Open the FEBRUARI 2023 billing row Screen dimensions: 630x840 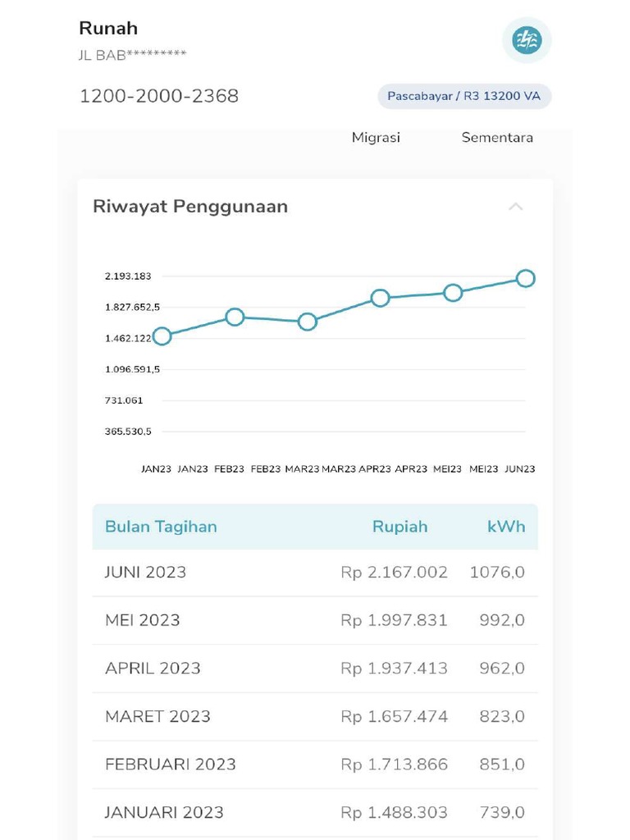tap(315, 765)
